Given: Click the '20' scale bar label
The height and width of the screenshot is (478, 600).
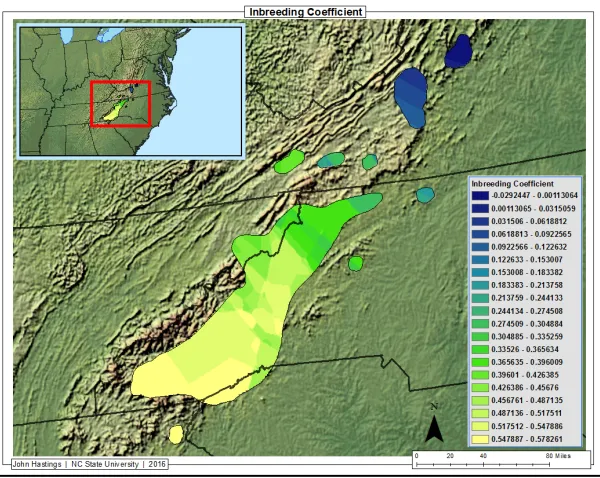Looking at the screenshot, I should click(x=450, y=456).
